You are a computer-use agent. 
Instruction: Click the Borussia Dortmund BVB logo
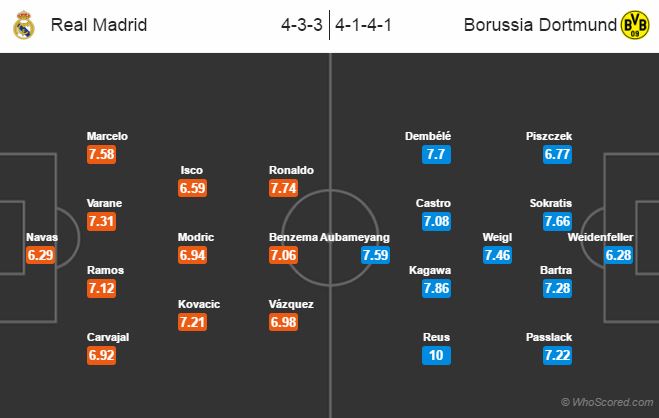pyautogui.click(x=635, y=25)
